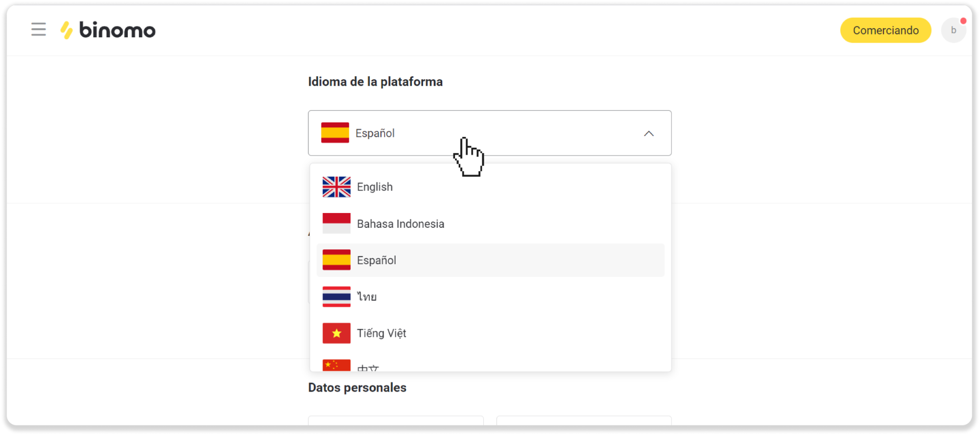Screen dimensions: 980x435
Task: Open the user profile avatar
Action: tap(953, 30)
